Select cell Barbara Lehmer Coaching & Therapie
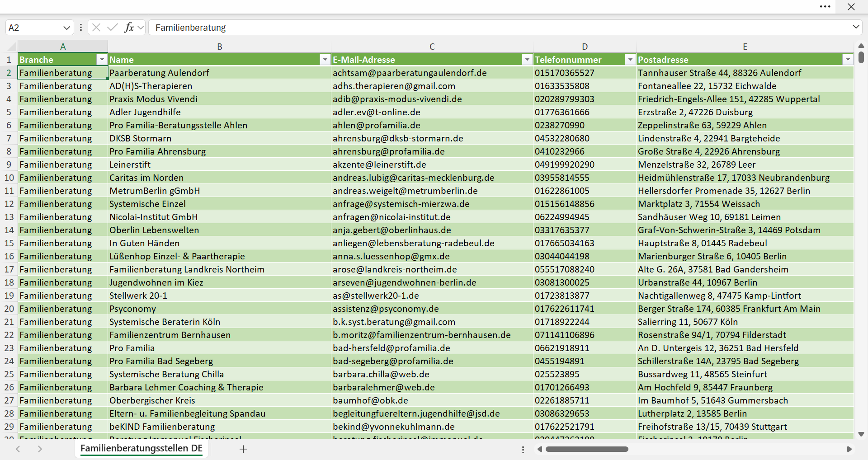The height and width of the screenshot is (460, 868). coord(220,387)
